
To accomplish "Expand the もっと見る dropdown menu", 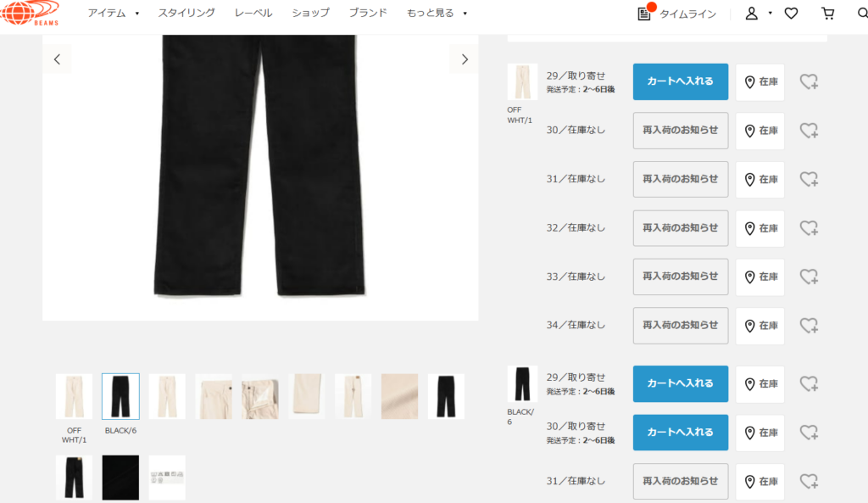I will click(437, 13).
